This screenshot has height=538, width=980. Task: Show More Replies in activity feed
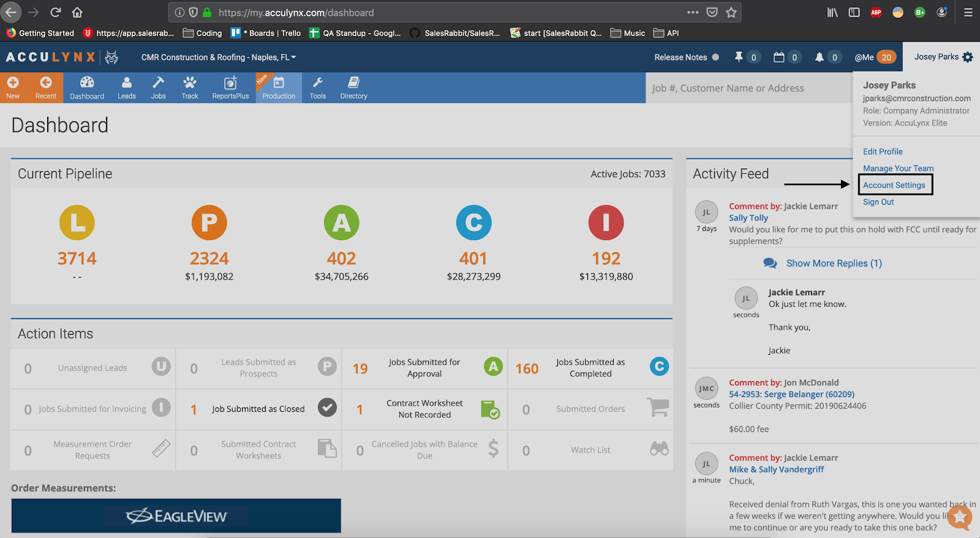834,263
